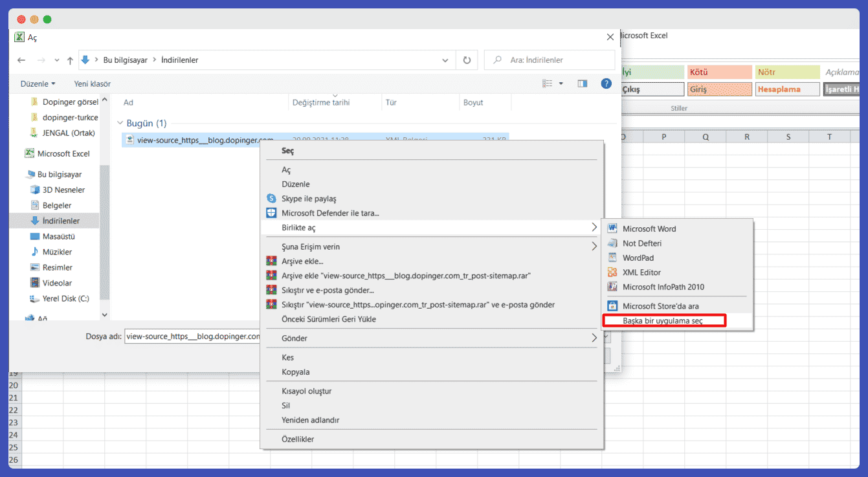This screenshot has width=868, height=477.
Task: Apply the Kötü cell style in Excel
Action: click(x=720, y=72)
